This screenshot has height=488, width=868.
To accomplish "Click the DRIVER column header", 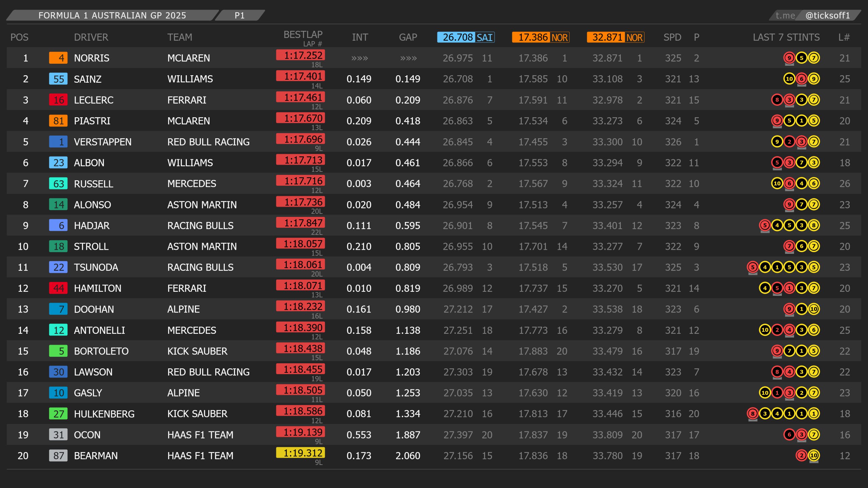I will coord(91,37).
